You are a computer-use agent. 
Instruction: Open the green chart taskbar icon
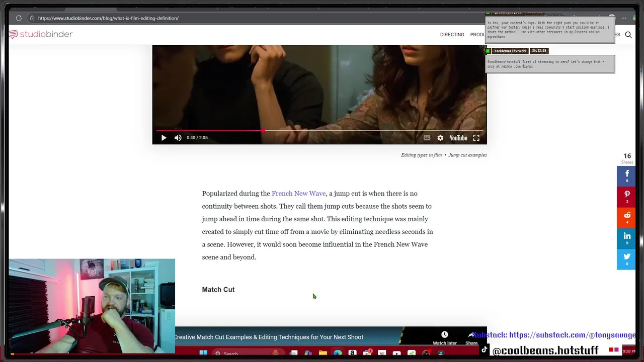(412, 353)
